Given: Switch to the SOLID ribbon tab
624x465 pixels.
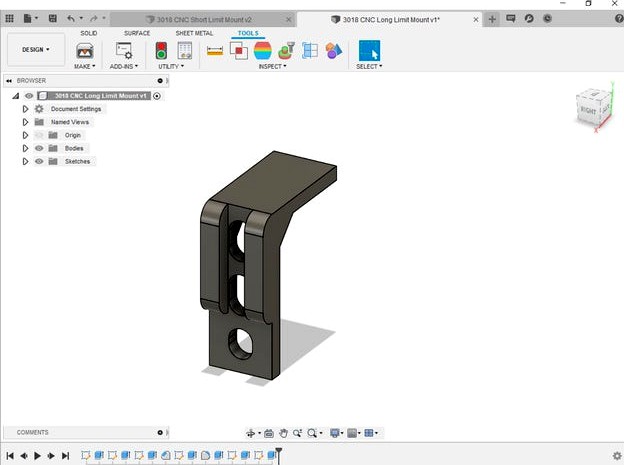Looking at the screenshot, I should tap(89, 33).
